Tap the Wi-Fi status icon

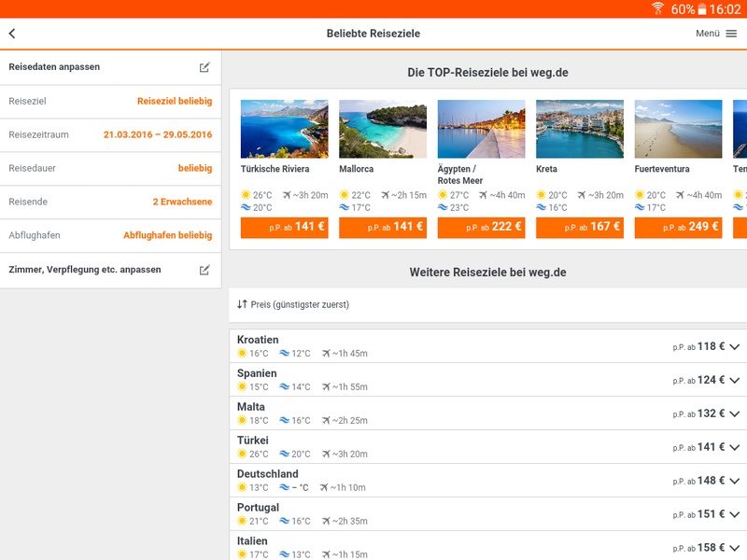(658, 8)
